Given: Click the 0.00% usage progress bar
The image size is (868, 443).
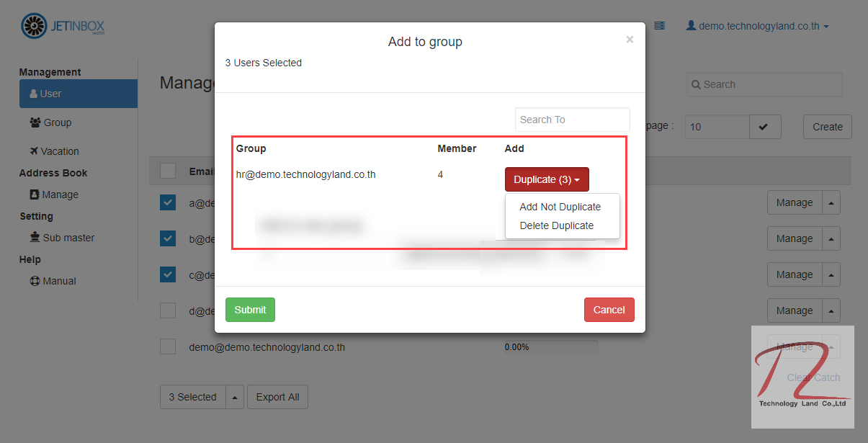Looking at the screenshot, I should click(551, 347).
